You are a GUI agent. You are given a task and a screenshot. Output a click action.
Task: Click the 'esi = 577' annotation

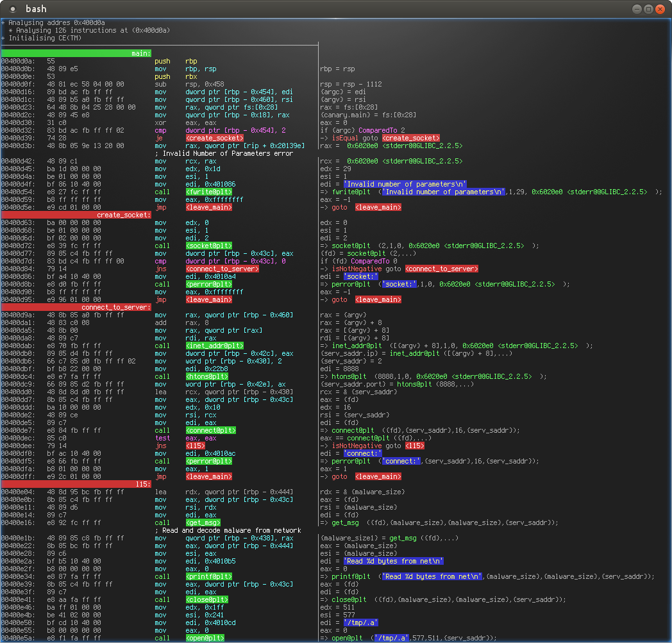(x=337, y=615)
